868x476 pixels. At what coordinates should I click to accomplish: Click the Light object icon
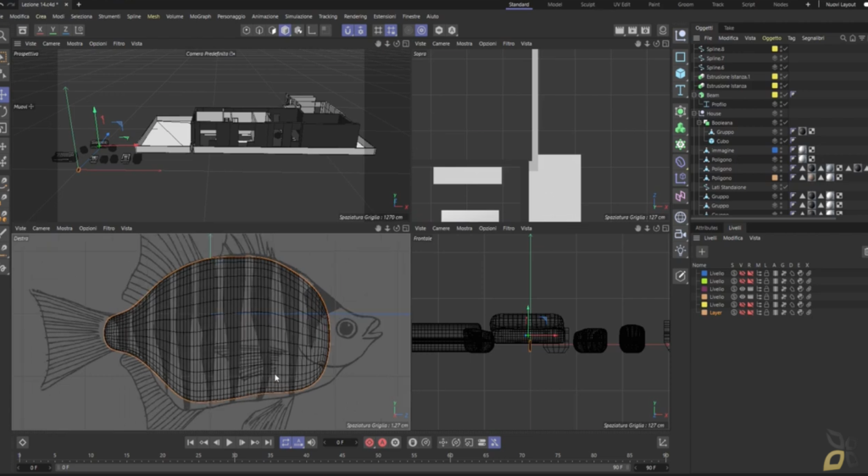pyautogui.click(x=681, y=251)
